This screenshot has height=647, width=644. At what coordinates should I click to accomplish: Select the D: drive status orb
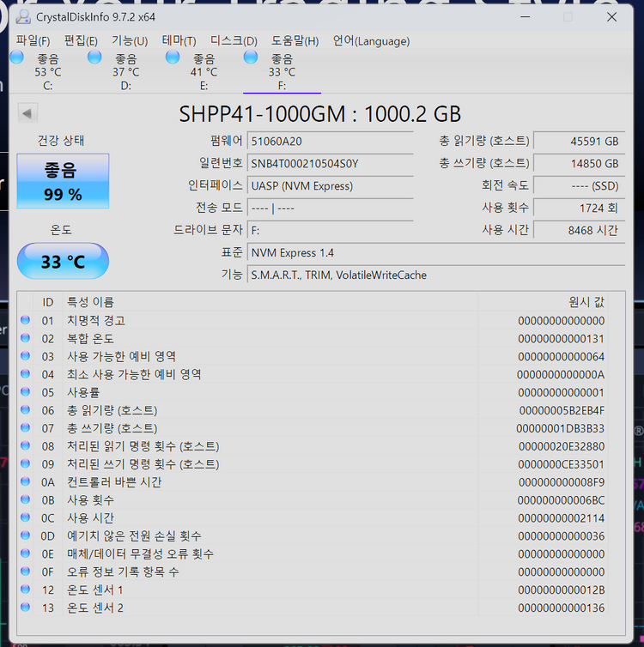(94, 57)
